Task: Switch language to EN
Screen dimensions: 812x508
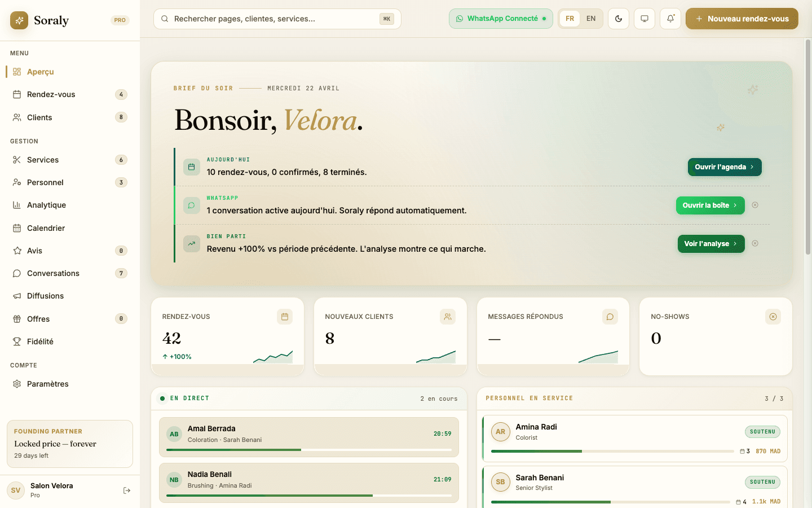Action: pos(591,19)
